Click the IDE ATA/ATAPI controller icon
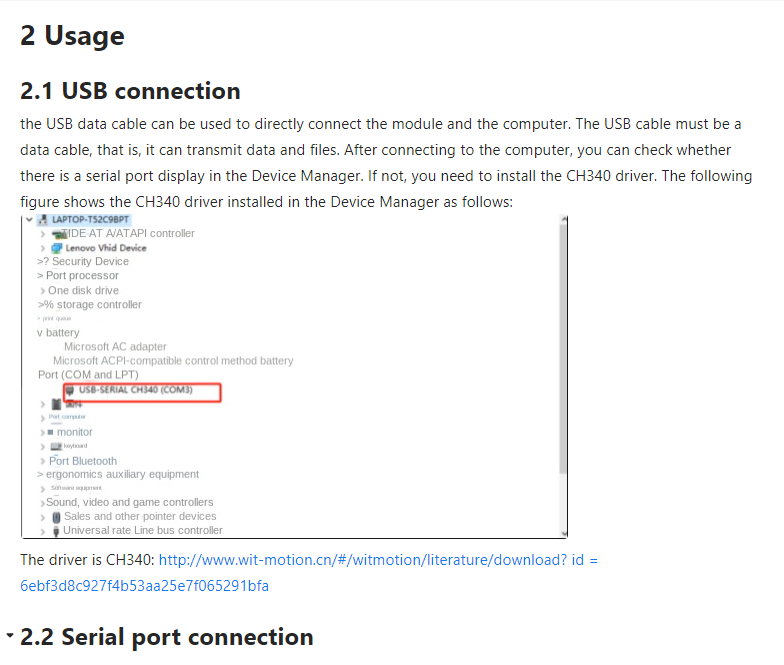 [x=60, y=234]
